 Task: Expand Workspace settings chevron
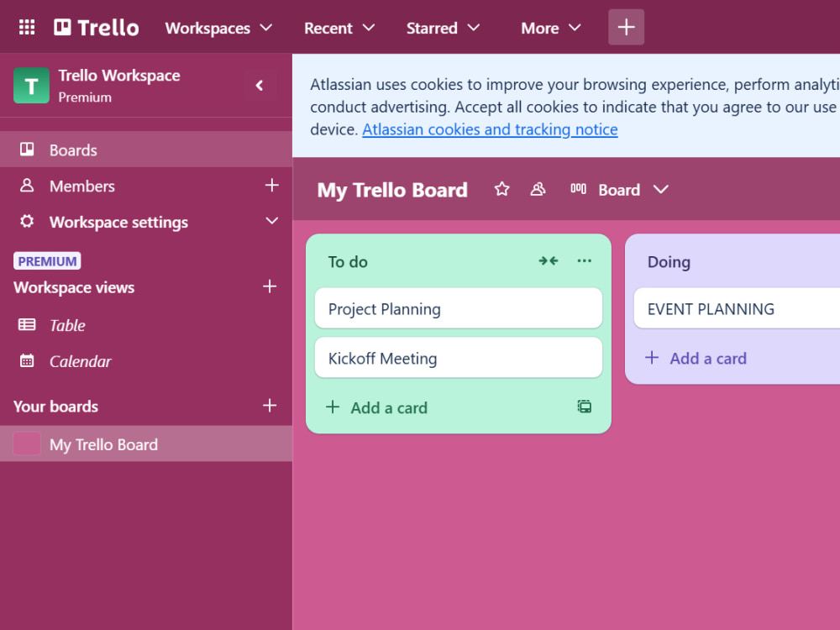click(x=271, y=221)
